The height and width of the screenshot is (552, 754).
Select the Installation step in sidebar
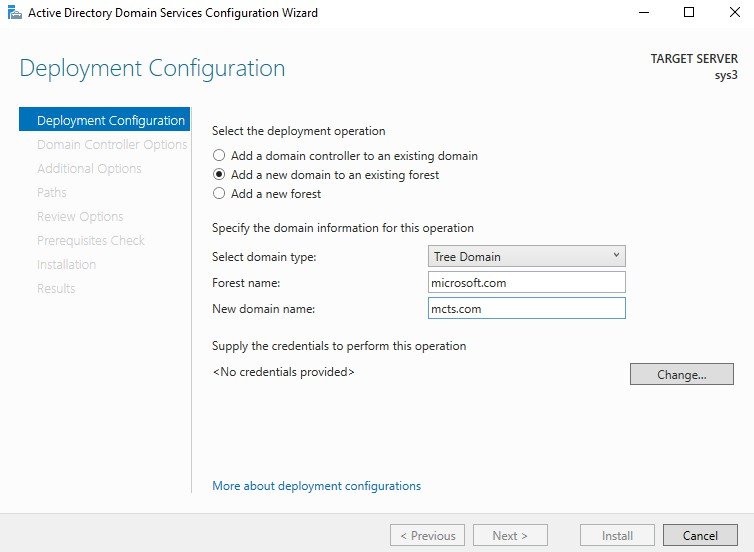(66, 264)
